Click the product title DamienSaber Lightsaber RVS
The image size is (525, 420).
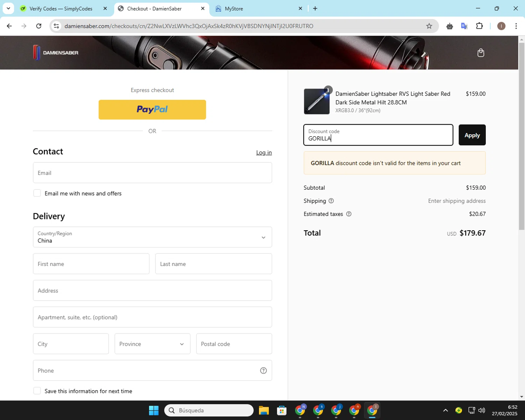click(393, 98)
